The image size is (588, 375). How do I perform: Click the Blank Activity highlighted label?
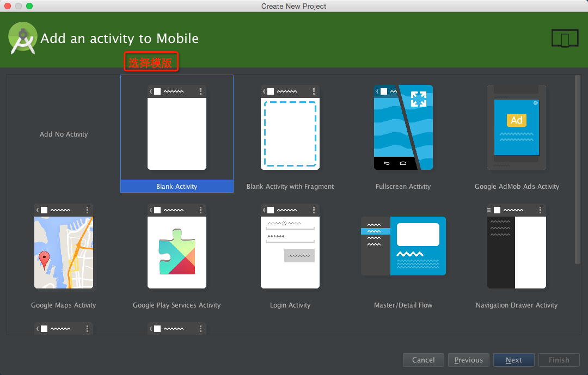point(176,186)
